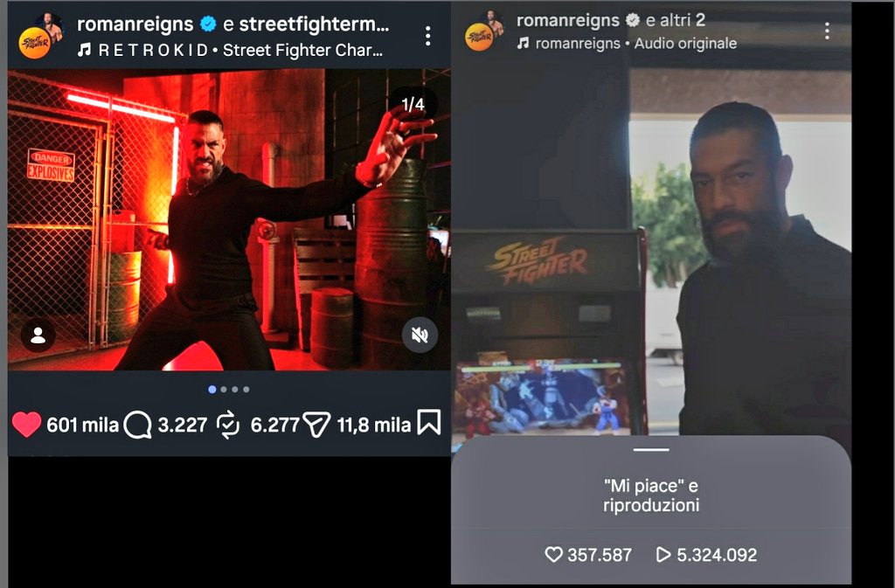
Task: Unmute audio with the speaker toggle
Action: 420,335
